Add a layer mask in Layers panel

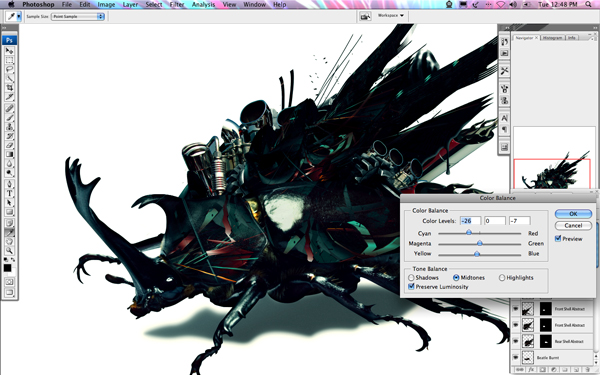click(542, 370)
